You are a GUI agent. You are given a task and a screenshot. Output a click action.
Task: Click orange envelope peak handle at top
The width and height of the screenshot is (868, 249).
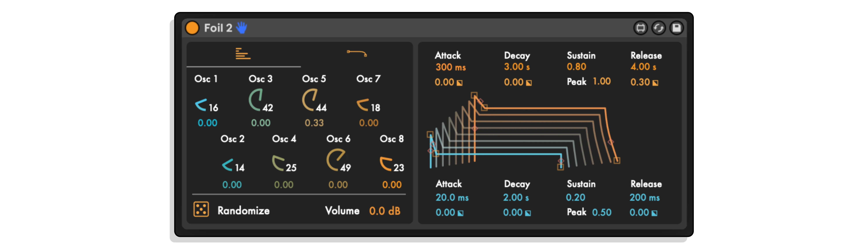[x=474, y=95]
